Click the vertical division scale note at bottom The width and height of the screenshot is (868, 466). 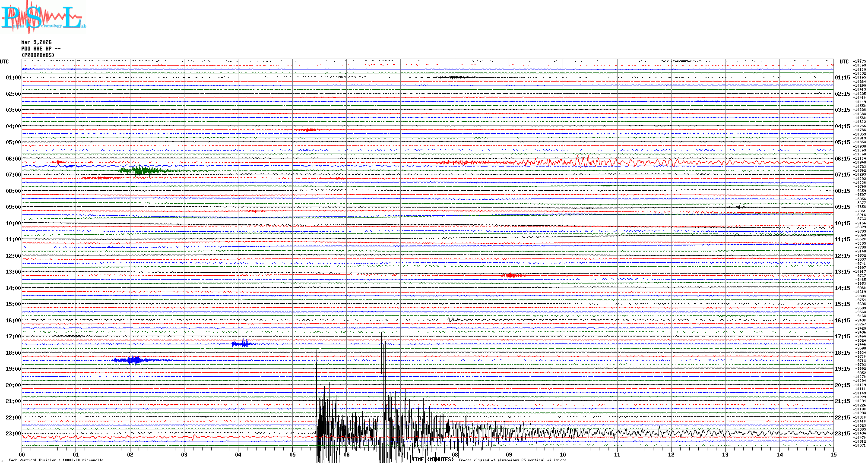tap(56, 460)
